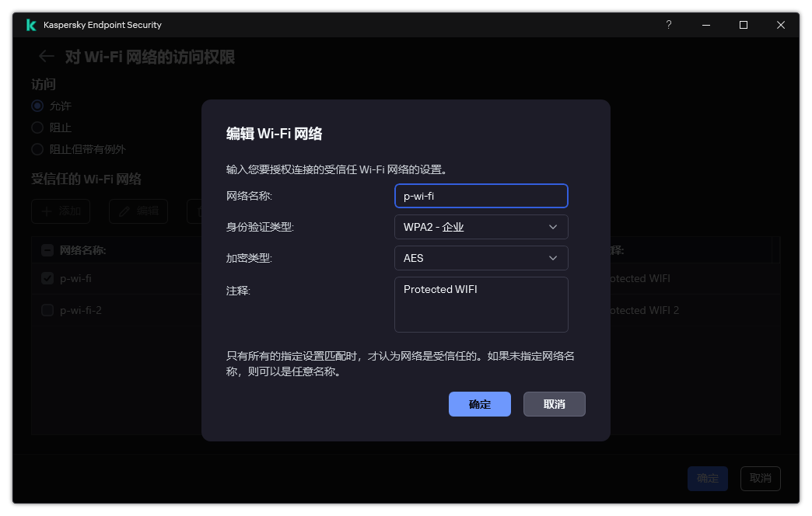812x516 pixels.
Task: Uncheck the p-wi-fi network checkbox
Action: point(47,277)
